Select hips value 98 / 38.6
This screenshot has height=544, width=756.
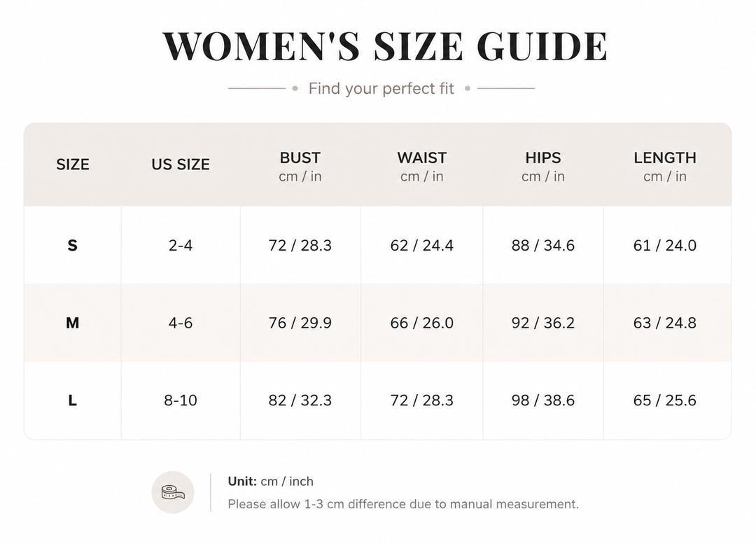pyautogui.click(x=543, y=400)
